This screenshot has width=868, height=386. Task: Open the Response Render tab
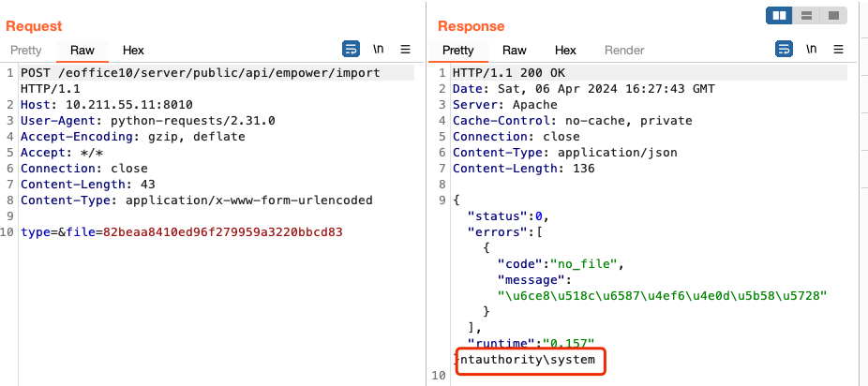tap(624, 51)
